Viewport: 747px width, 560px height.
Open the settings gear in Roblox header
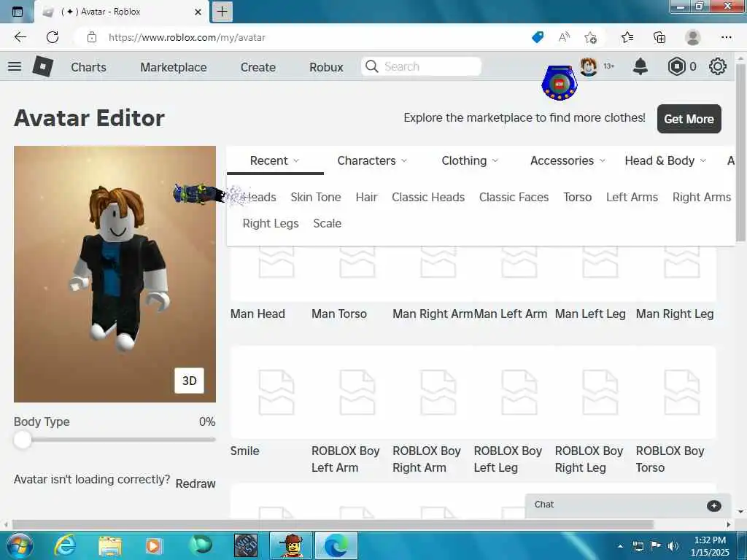point(718,66)
